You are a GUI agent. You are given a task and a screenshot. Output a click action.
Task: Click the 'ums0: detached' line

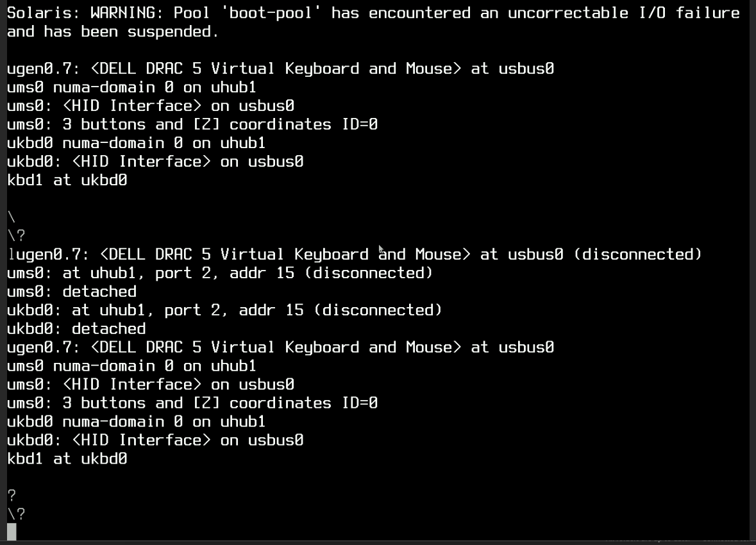coord(71,291)
